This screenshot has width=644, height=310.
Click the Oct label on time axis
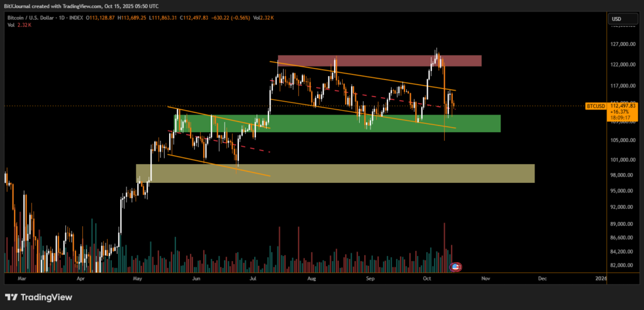click(x=428, y=277)
